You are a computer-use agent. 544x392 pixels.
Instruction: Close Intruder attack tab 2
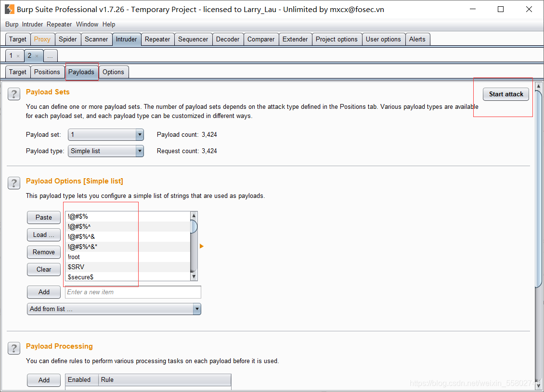[37, 56]
